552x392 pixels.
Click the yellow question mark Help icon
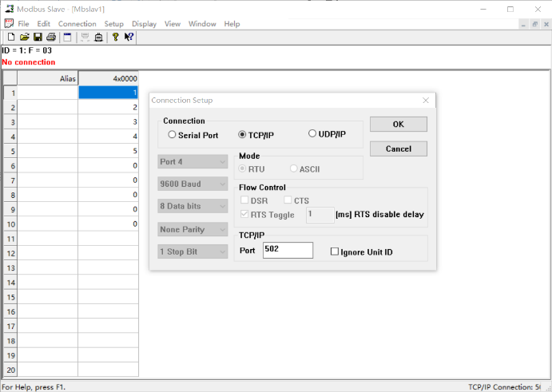click(116, 37)
